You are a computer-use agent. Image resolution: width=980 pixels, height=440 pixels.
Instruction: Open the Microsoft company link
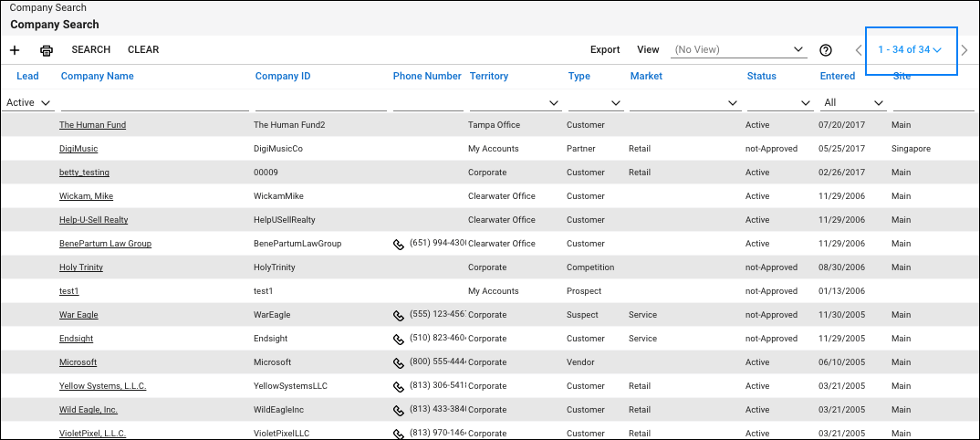[x=78, y=362]
